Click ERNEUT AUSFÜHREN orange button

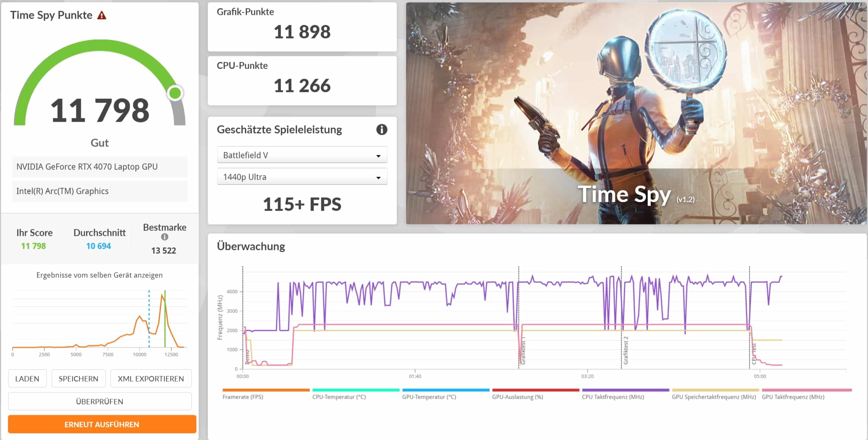tap(102, 424)
